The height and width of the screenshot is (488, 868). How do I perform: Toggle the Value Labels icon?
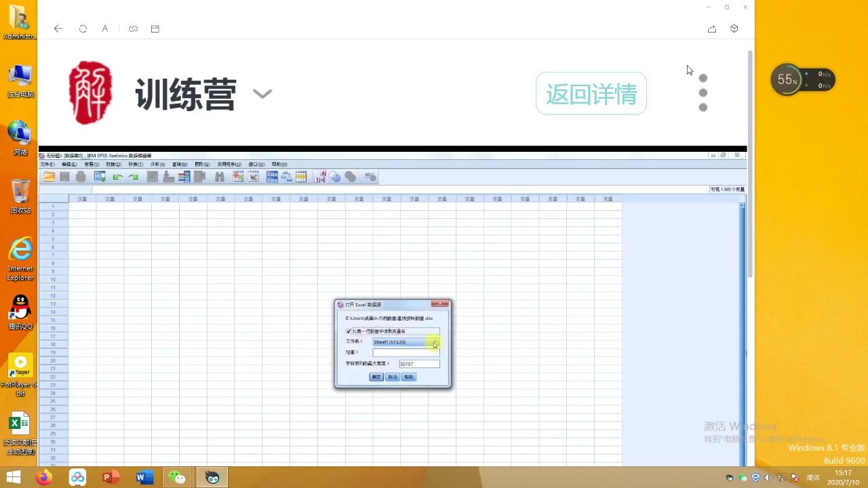pyautogui.click(x=320, y=176)
